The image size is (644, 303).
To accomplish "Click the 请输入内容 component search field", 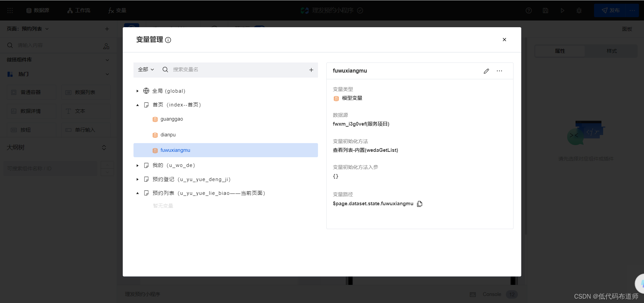I will pyautogui.click(x=57, y=45).
